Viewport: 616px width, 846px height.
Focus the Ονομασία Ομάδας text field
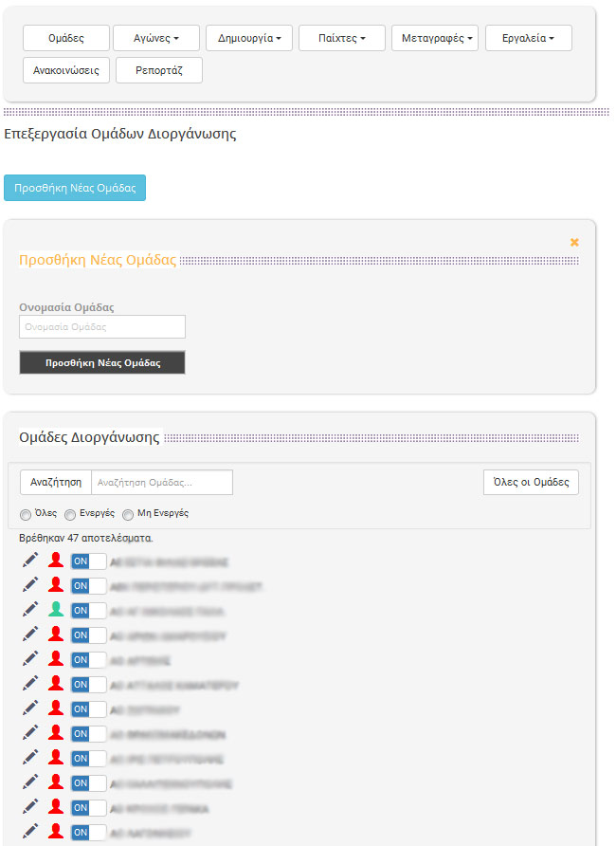pyautogui.click(x=102, y=327)
